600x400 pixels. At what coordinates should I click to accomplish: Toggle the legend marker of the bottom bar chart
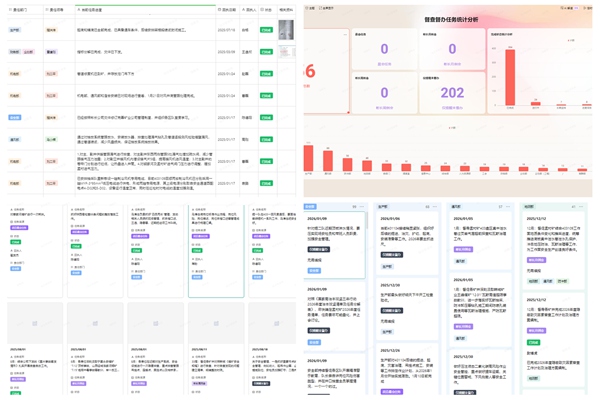tap(452, 128)
